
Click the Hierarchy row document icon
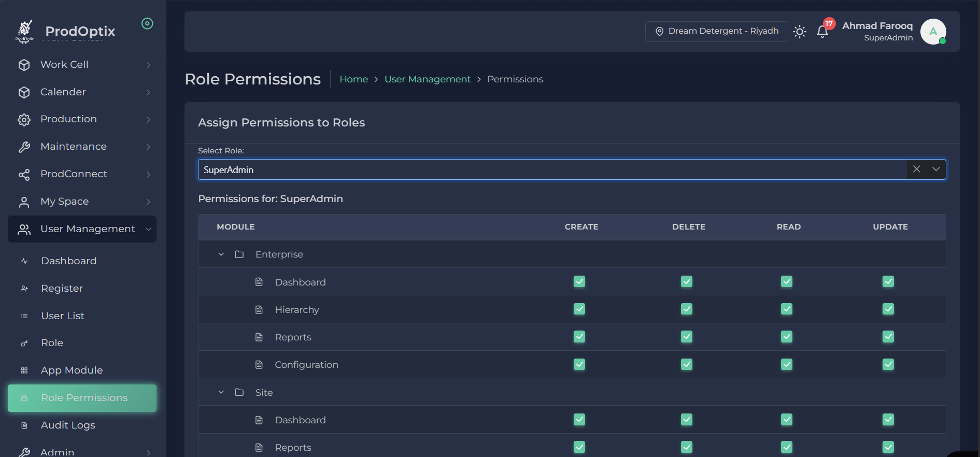259,310
